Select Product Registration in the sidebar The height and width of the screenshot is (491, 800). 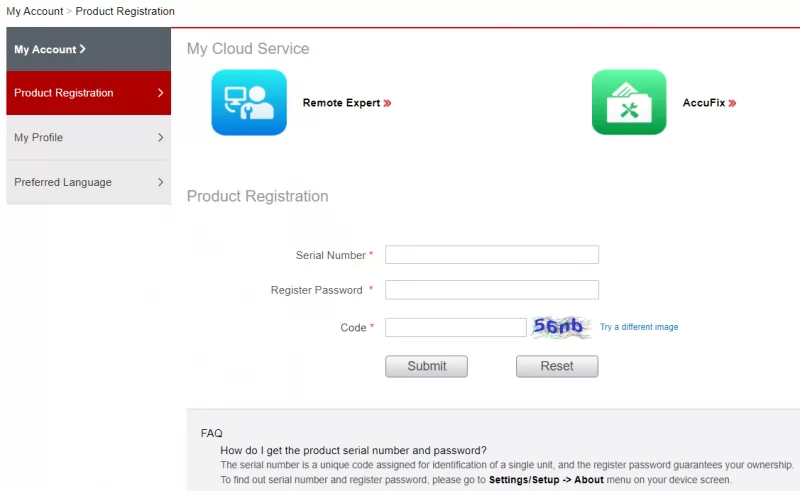tap(64, 93)
